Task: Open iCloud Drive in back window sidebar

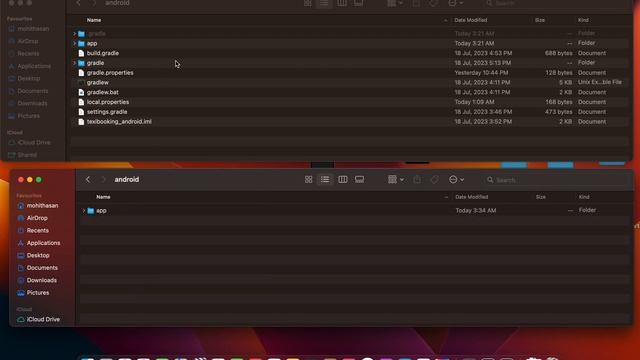Action: [x=29, y=142]
